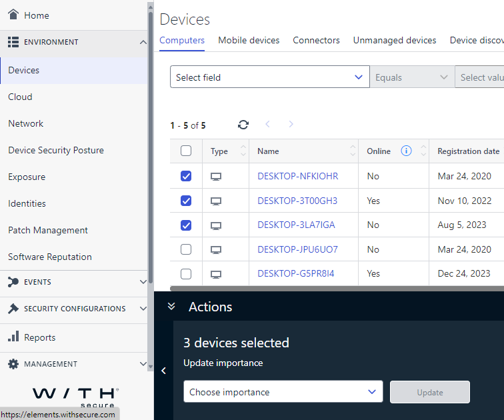This screenshot has height=420, width=504.
Task: Open the Choose importance dropdown
Action: (x=283, y=392)
